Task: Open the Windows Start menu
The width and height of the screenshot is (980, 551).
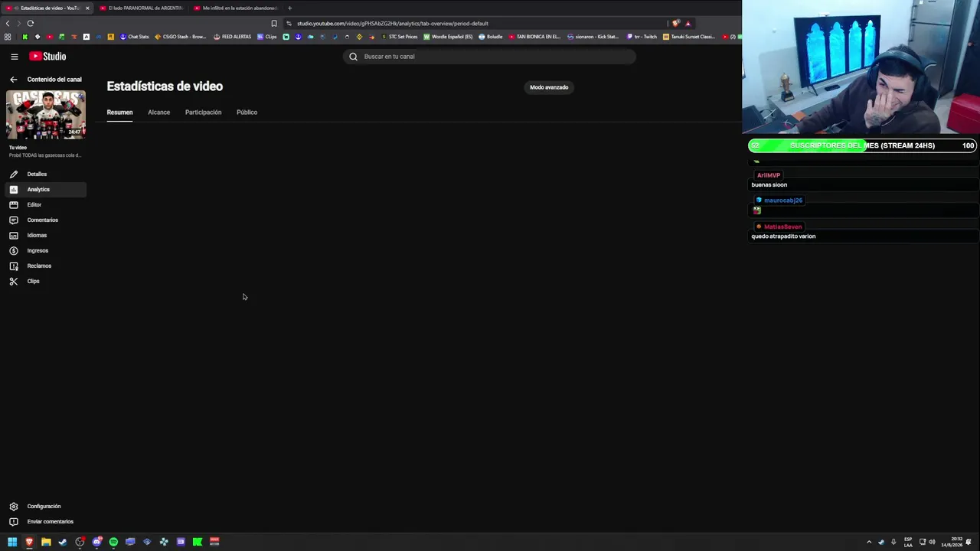Action: click(x=12, y=542)
